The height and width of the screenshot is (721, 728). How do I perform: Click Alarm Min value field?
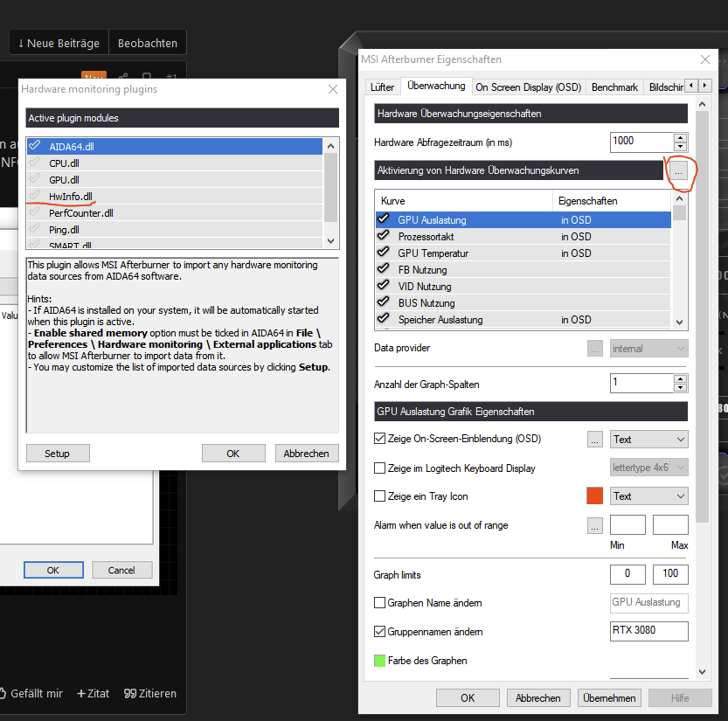point(627,524)
